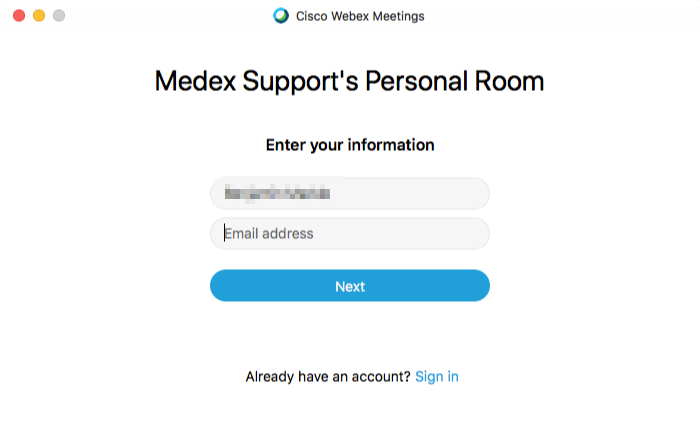Click the "Cisco Webex Meetings" window title
Viewport: 700px width, 422px height.
pyautogui.click(x=360, y=16)
